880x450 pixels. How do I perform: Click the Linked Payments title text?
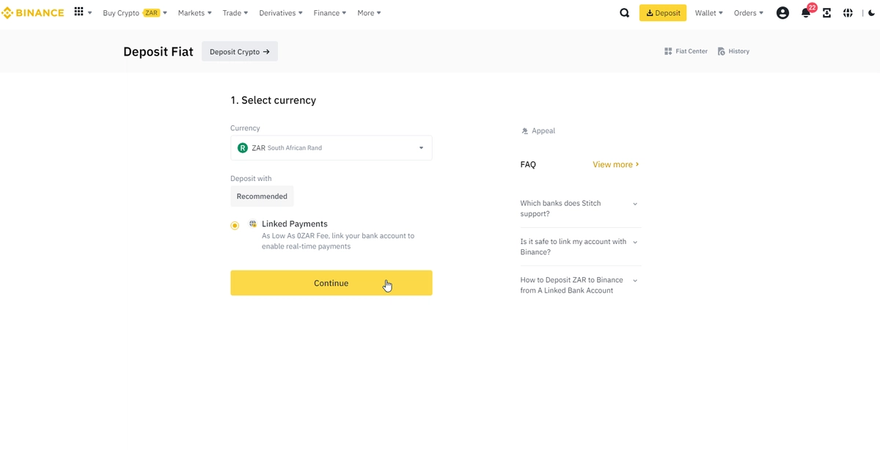pyautogui.click(x=295, y=224)
